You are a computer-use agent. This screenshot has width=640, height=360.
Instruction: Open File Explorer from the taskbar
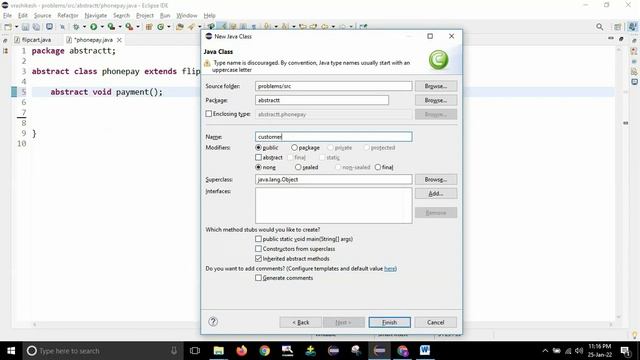click(219, 351)
